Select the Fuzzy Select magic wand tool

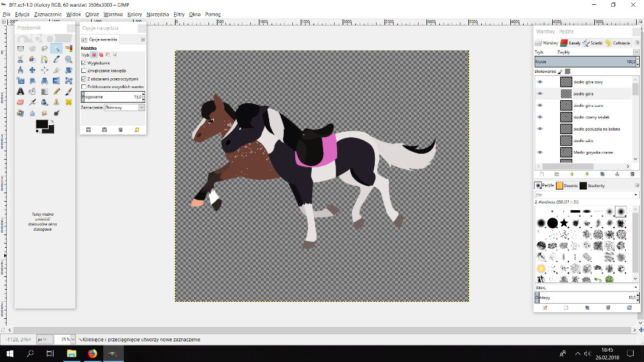tap(56, 49)
